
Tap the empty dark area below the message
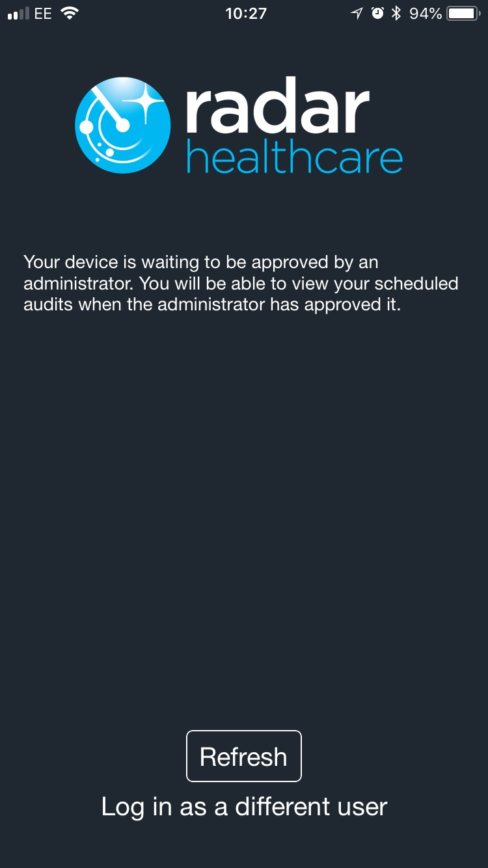point(244,521)
